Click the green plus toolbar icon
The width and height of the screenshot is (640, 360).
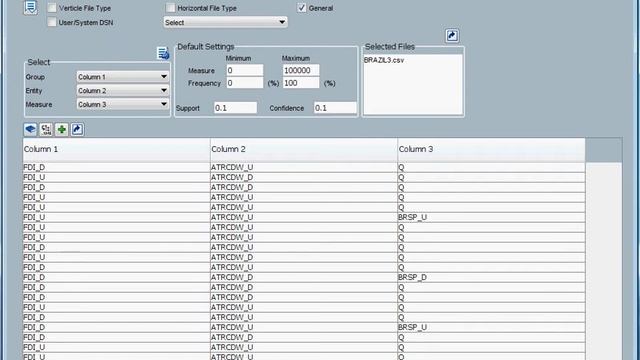[x=62, y=129]
